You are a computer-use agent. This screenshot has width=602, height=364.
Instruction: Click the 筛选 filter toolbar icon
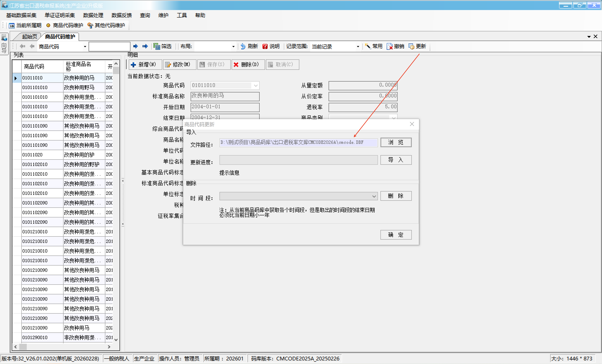pos(156,46)
